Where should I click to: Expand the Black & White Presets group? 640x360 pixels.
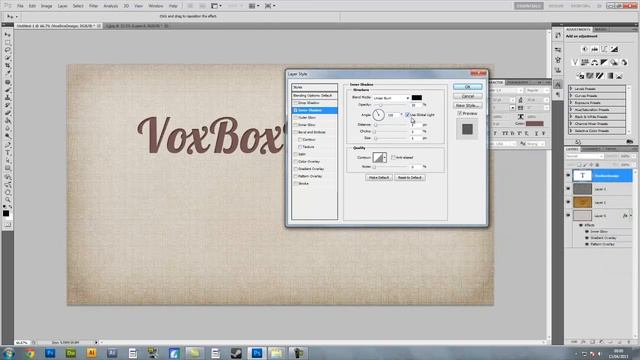(x=571, y=117)
